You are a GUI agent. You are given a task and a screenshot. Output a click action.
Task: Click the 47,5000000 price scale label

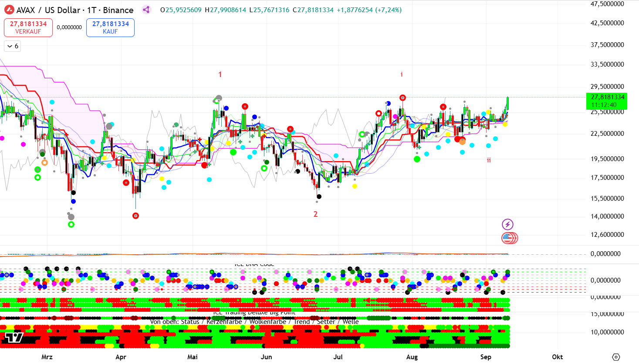click(x=607, y=4)
